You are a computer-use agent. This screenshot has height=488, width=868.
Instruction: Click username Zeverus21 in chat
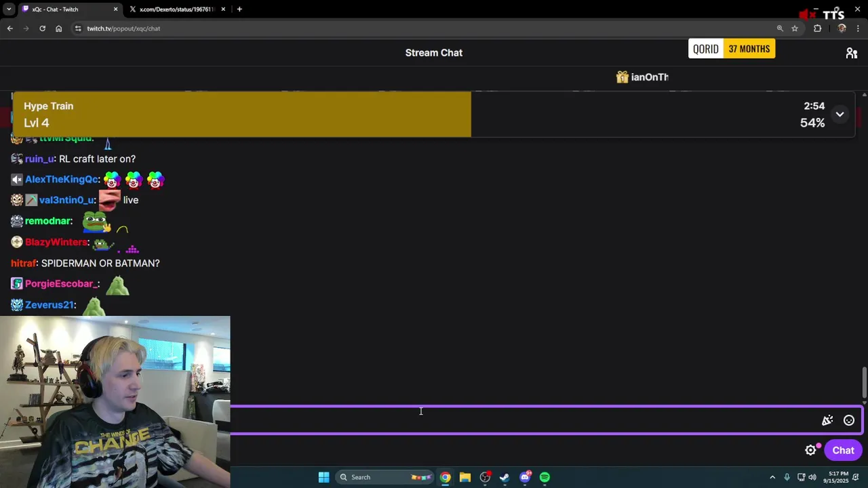pos(50,305)
